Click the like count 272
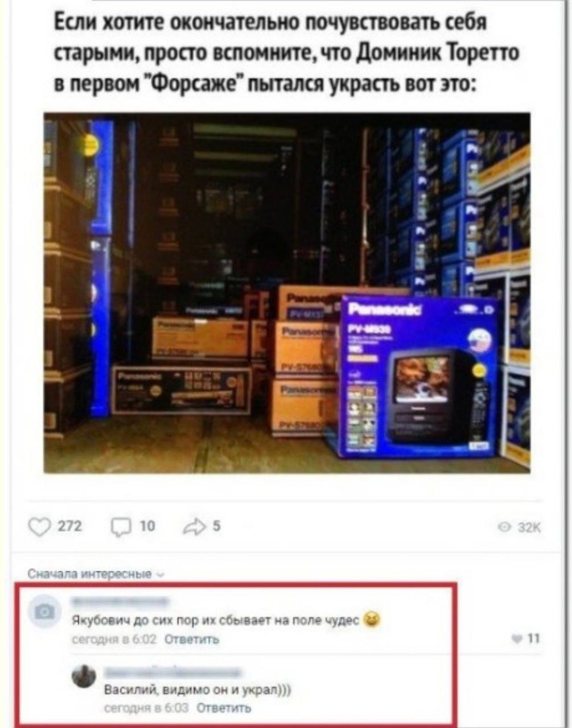 click(69, 527)
